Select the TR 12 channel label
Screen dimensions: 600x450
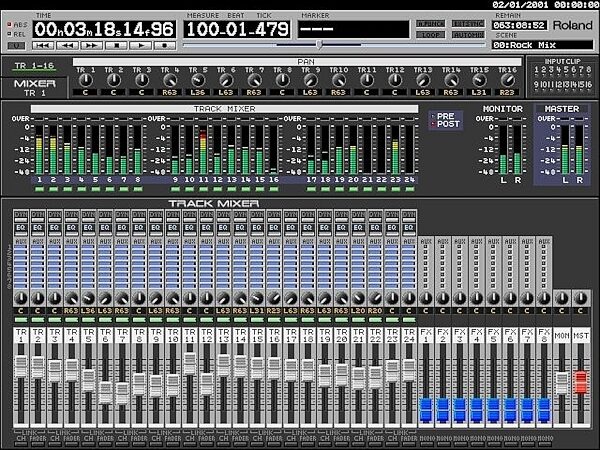click(206, 335)
